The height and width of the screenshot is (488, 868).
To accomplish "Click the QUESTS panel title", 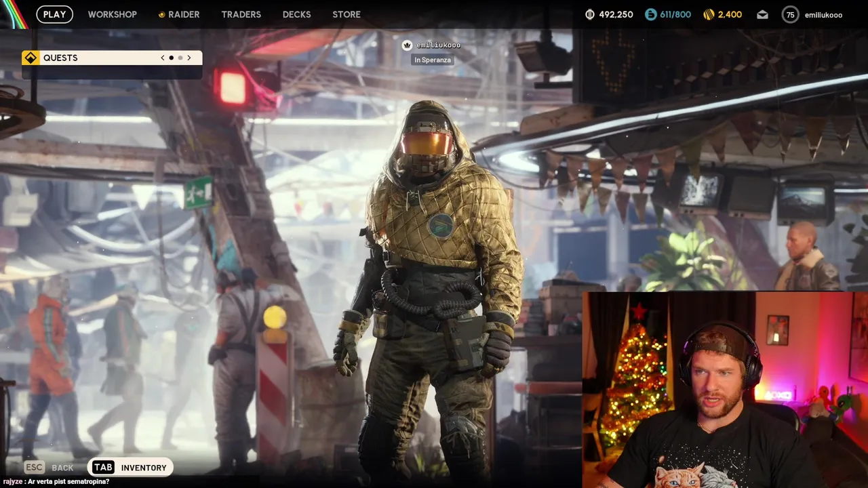I will (60, 58).
